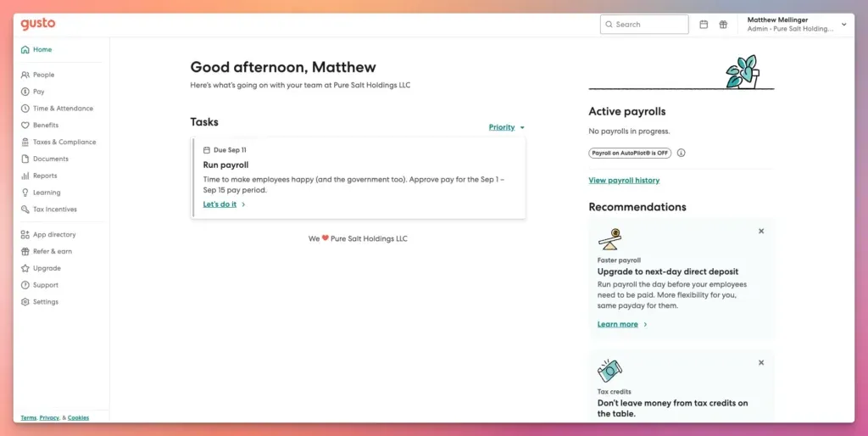Click the AutoPilot info icon

coord(681,154)
